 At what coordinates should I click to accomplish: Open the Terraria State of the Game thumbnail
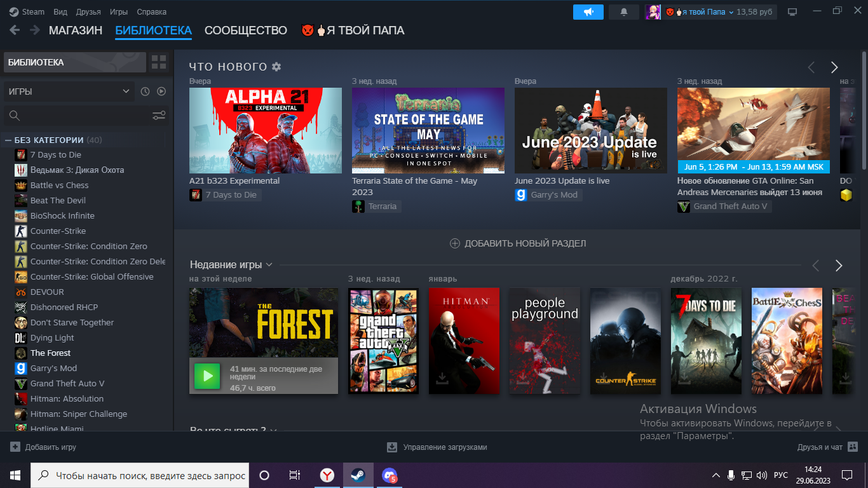click(428, 130)
